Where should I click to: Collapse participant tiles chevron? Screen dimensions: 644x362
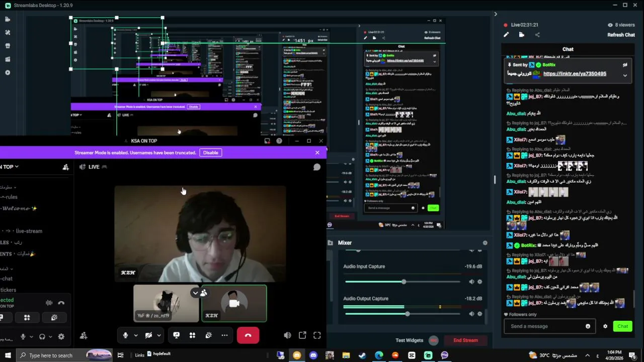(x=195, y=293)
